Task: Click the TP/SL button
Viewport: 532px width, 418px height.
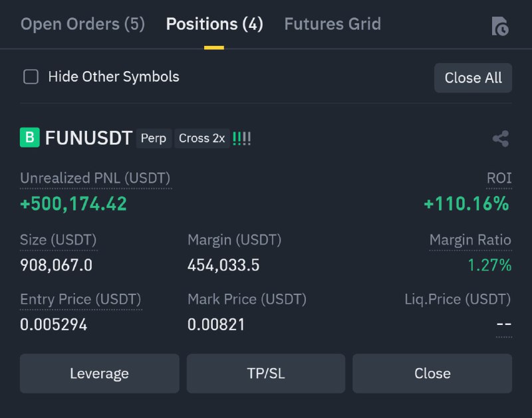Action: pyautogui.click(x=265, y=373)
